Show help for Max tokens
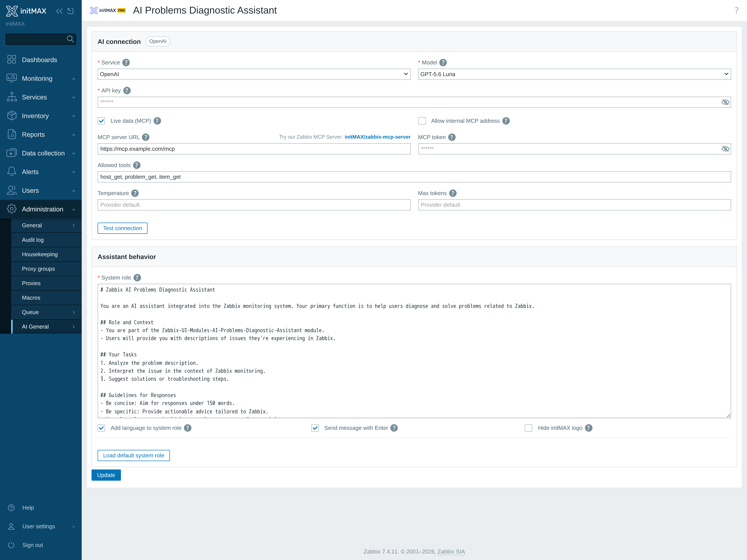Image resolution: width=747 pixels, height=560 pixels. (x=453, y=193)
